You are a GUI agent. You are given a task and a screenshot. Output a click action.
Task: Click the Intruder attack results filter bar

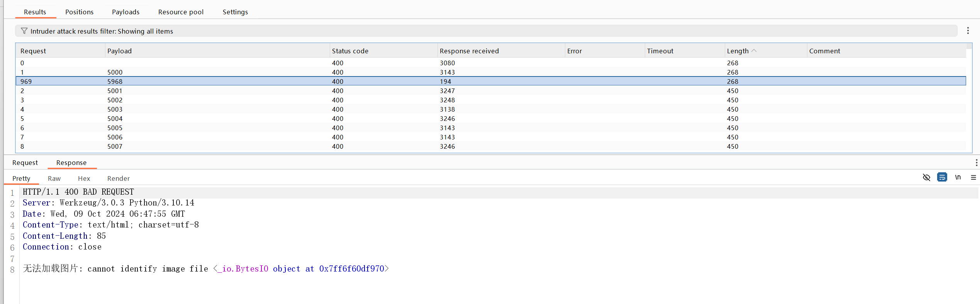[486, 31]
